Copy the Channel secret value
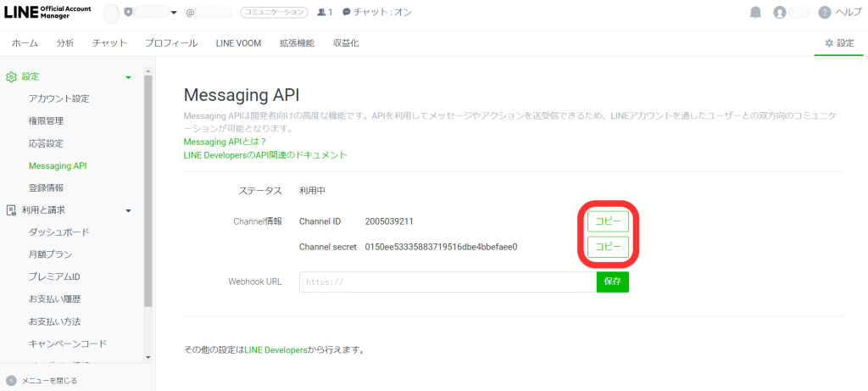The width and height of the screenshot is (868, 391). pyautogui.click(x=608, y=247)
